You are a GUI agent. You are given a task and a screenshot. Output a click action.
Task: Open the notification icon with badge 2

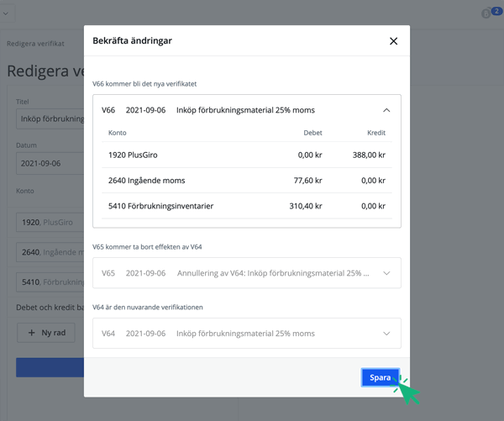pyautogui.click(x=489, y=13)
